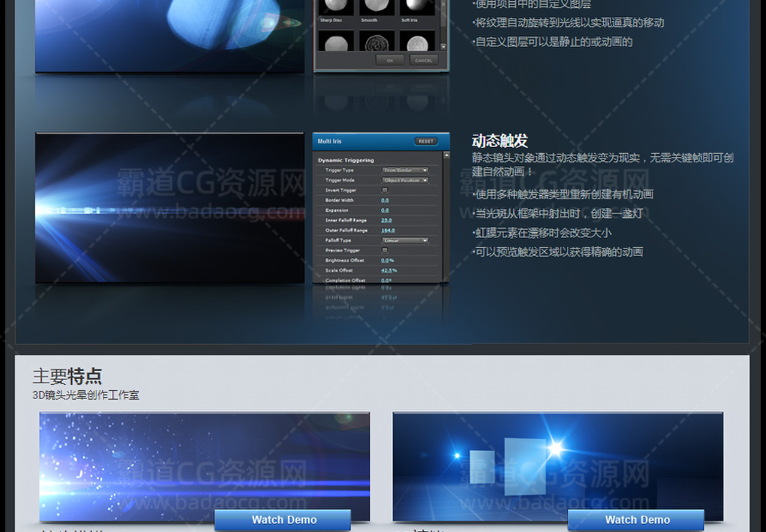This screenshot has height=532, width=766.
Task: Choose the Soft Iris texture thumbnail
Action: pos(417,7)
